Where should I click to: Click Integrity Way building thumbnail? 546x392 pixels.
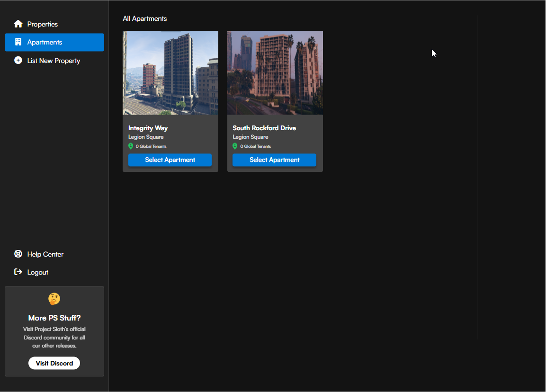[x=170, y=73]
